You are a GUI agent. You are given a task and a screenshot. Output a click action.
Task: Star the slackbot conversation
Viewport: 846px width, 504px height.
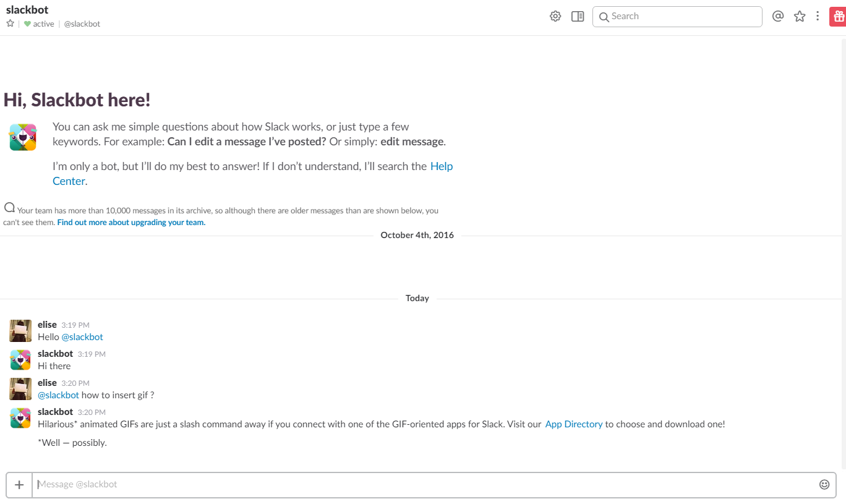[x=10, y=23]
